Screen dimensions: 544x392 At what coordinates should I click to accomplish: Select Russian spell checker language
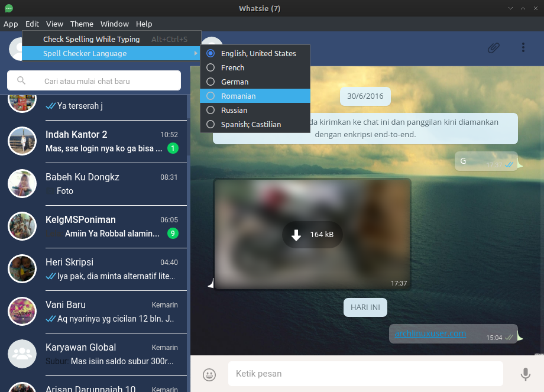(255, 111)
